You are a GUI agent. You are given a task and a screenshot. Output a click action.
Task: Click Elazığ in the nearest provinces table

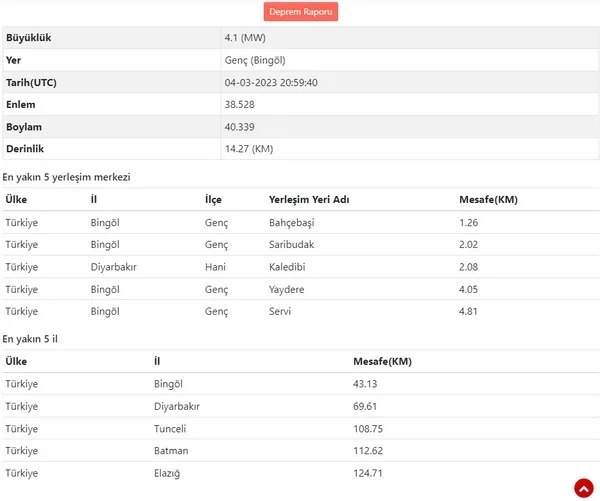tap(169, 473)
